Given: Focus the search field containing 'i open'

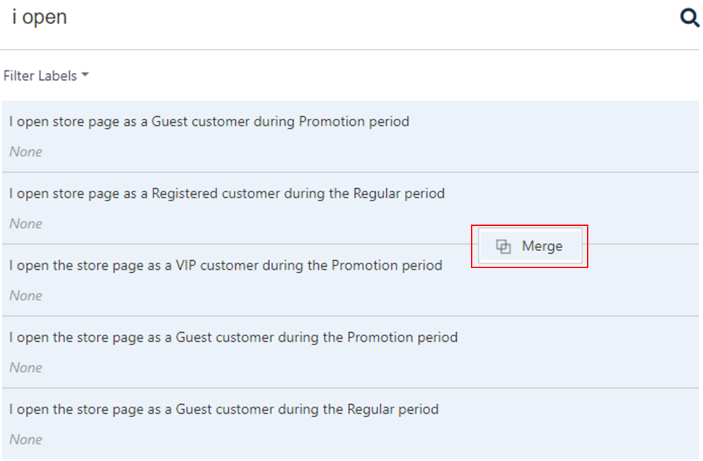Looking at the screenshot, I should coord(341,18).
